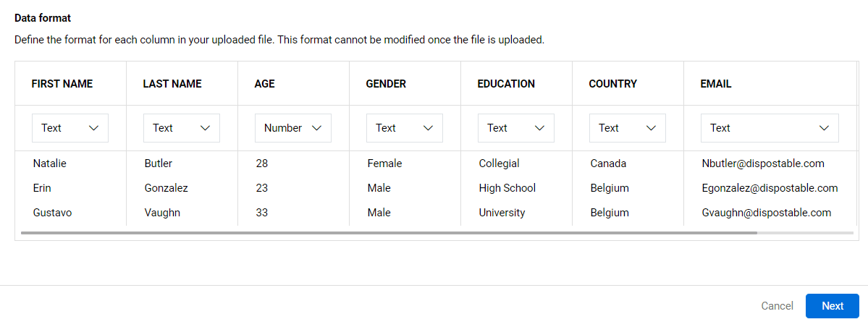Viewport: 868px width, 327px height.
Task: Open the GENDER format dropdown
Action: (405, 128)
